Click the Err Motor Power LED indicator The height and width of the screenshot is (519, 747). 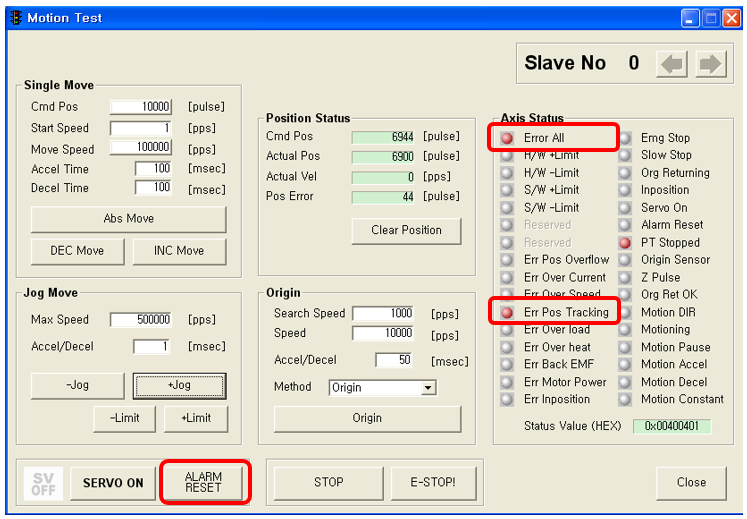click(x=507, y=382)
